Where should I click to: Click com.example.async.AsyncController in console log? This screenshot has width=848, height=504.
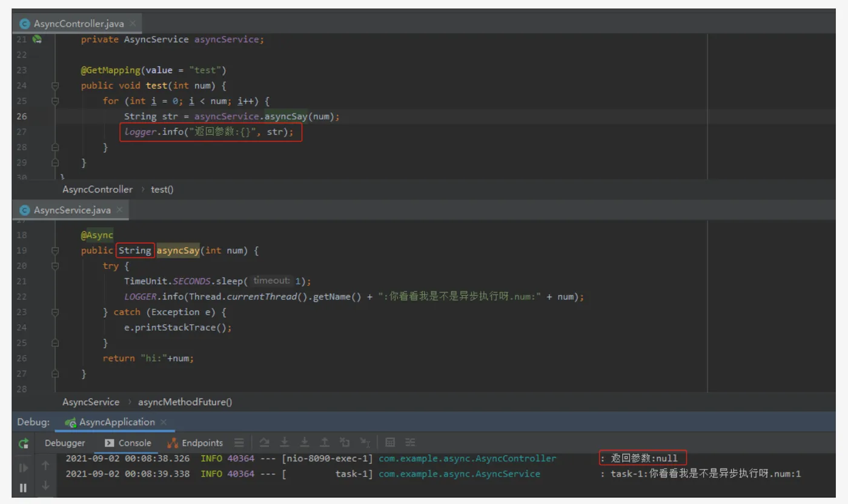[468, 459]
